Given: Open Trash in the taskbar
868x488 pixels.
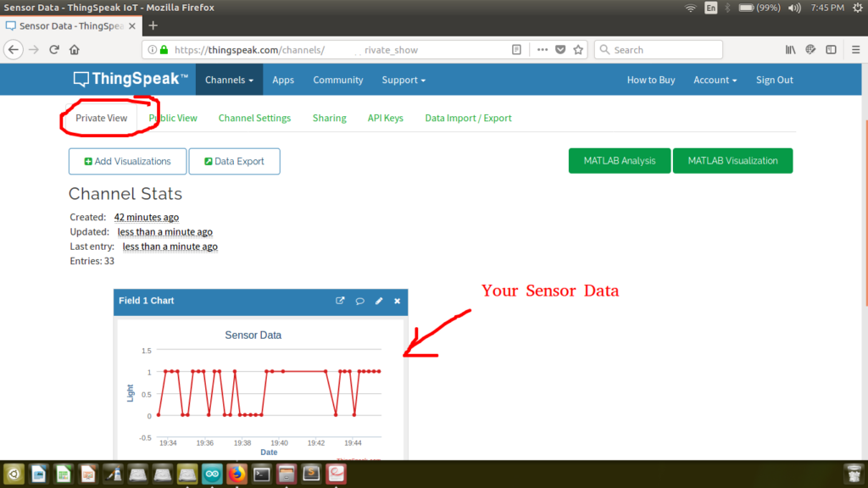Looking at the screenshot, I should 854,474.
